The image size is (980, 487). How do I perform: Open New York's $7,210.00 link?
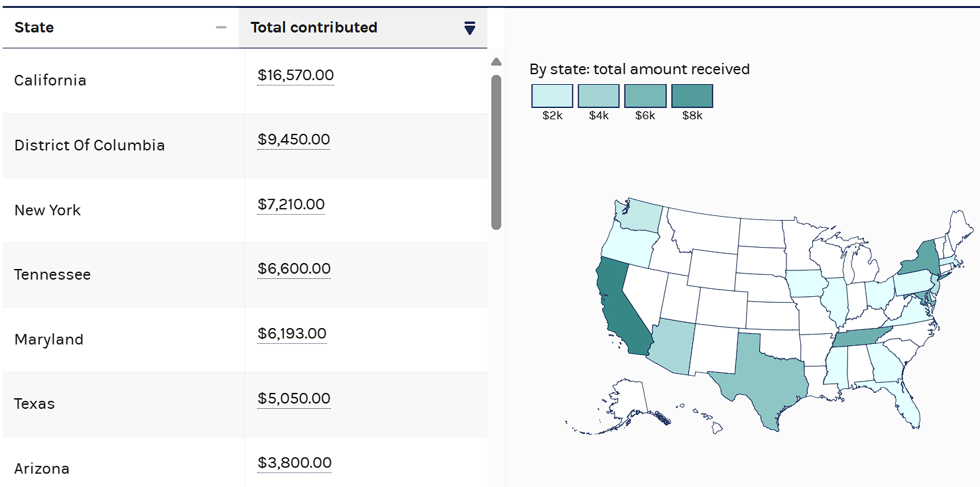(291, 205)
